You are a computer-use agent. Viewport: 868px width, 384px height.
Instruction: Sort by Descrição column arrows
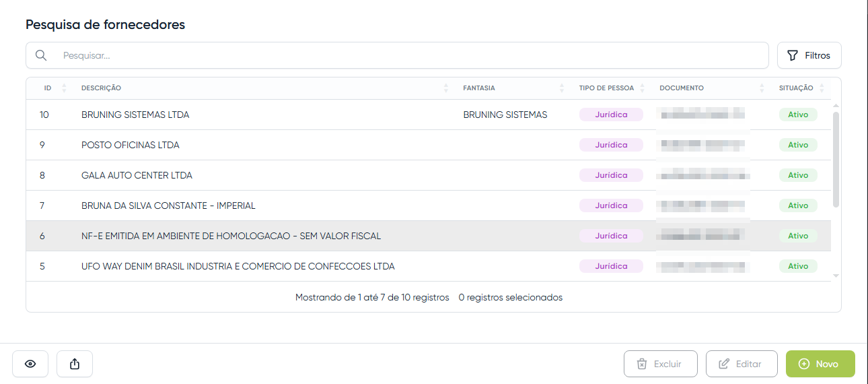(446, 88)
